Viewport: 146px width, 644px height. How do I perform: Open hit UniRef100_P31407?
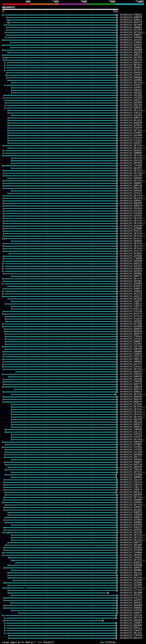tap(131, 437)
